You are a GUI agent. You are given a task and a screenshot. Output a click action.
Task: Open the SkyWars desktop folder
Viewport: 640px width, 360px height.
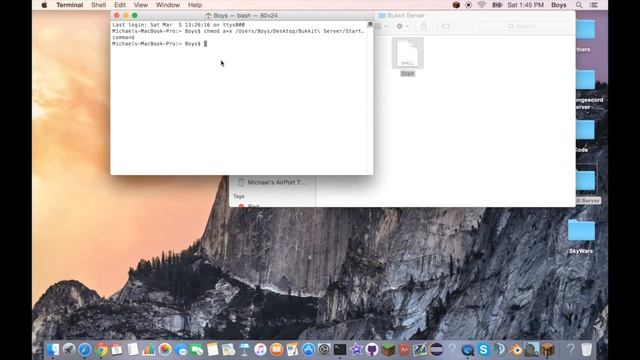tap(581, 237)
